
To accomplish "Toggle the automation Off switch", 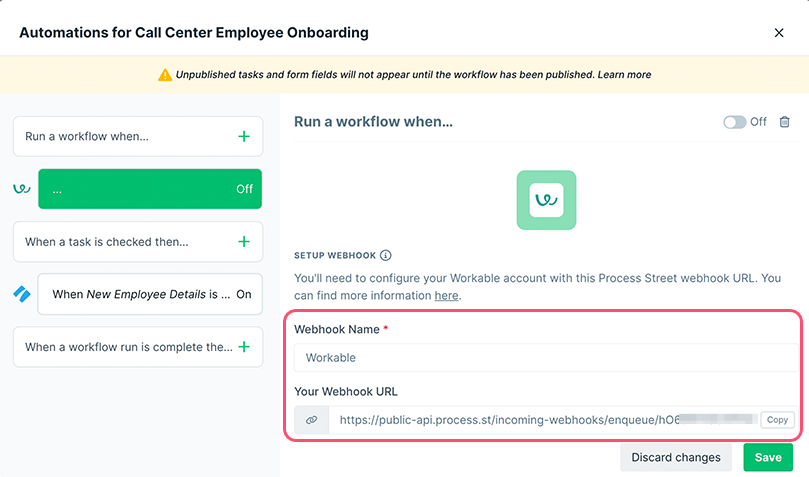I will point(734,122).
